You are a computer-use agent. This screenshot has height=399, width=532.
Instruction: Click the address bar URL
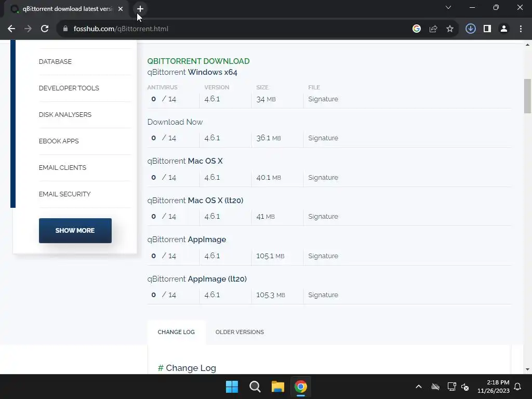tap(121, 29)
